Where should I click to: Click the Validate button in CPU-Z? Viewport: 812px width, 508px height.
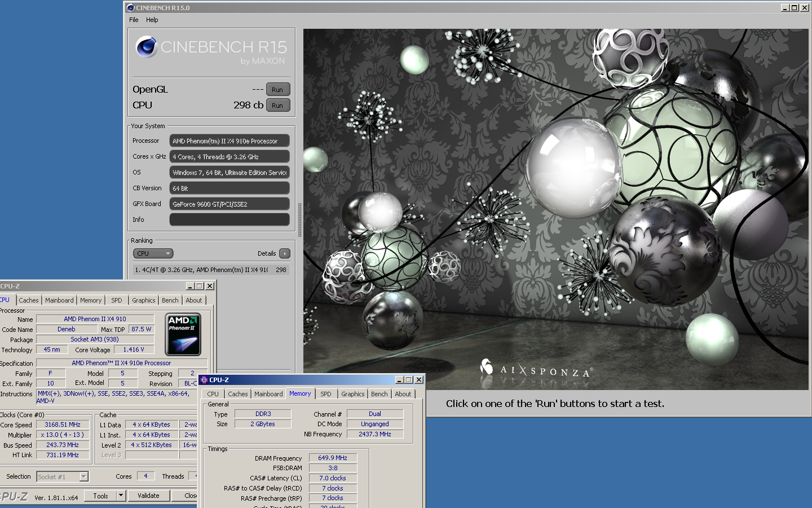coord(148,496)
